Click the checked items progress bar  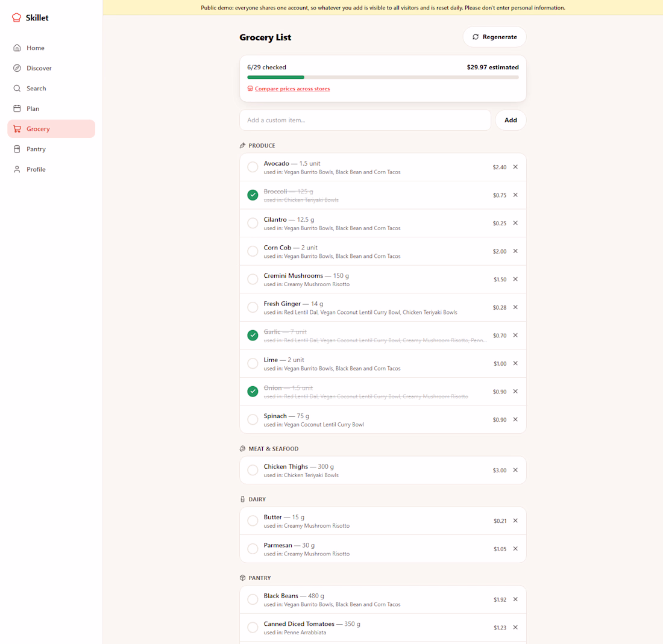[x=383, y=77]
